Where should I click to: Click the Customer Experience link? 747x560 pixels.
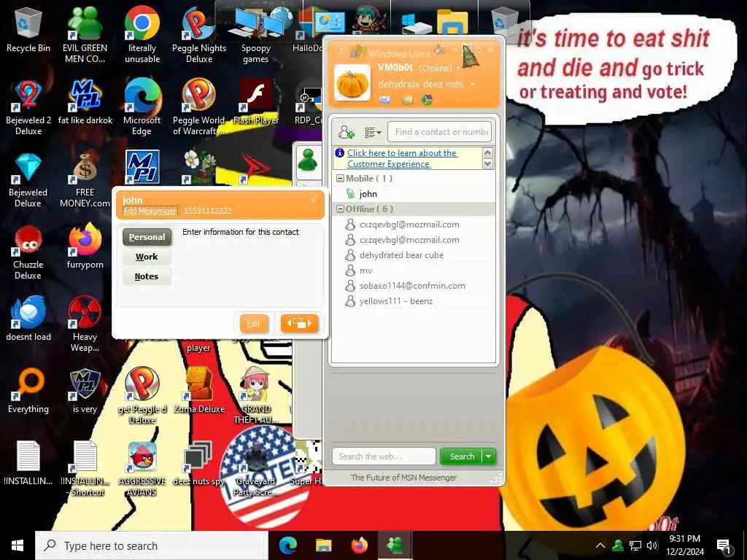click(402, 158)
